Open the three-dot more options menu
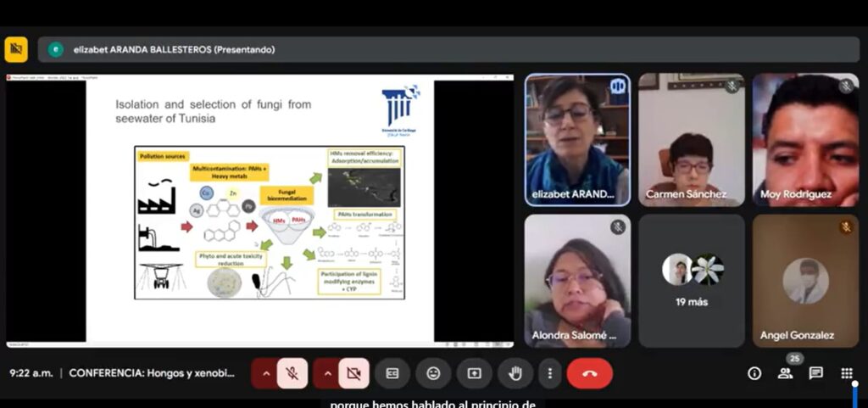This screenshot has width=868, height=408. point(550,373)
